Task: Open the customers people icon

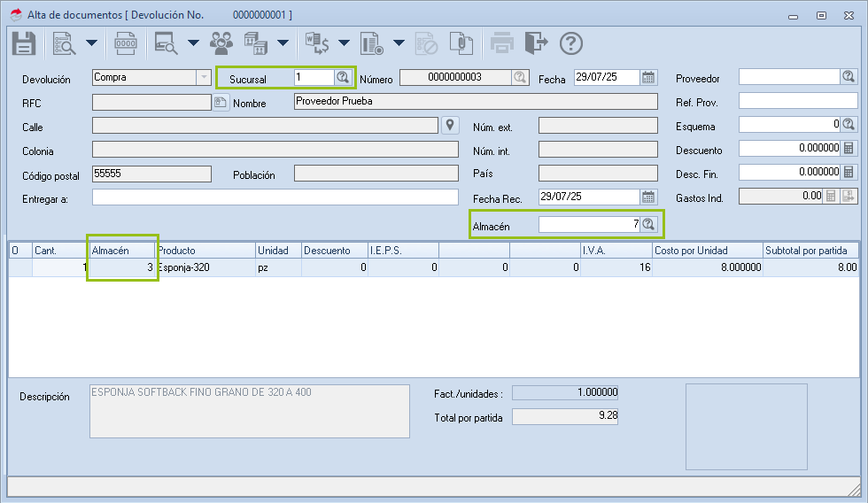Action: (x=221, y=43)
